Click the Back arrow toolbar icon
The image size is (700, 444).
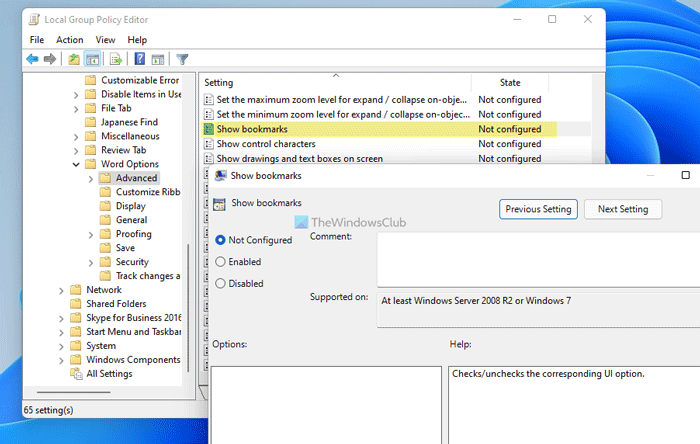pyautogui.click(x=32, y=59)
